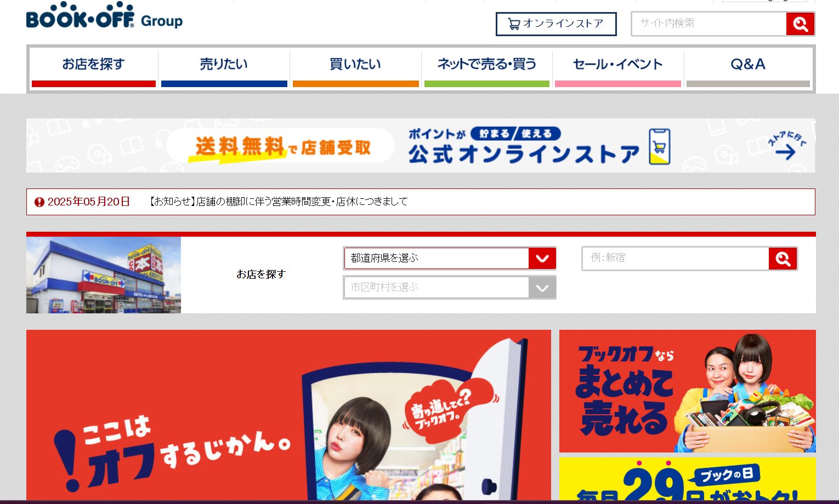Viewport: 839px width, 504px height.
Task: Click the 例:新宿 store search input
Action: click(x=676, y=258)
